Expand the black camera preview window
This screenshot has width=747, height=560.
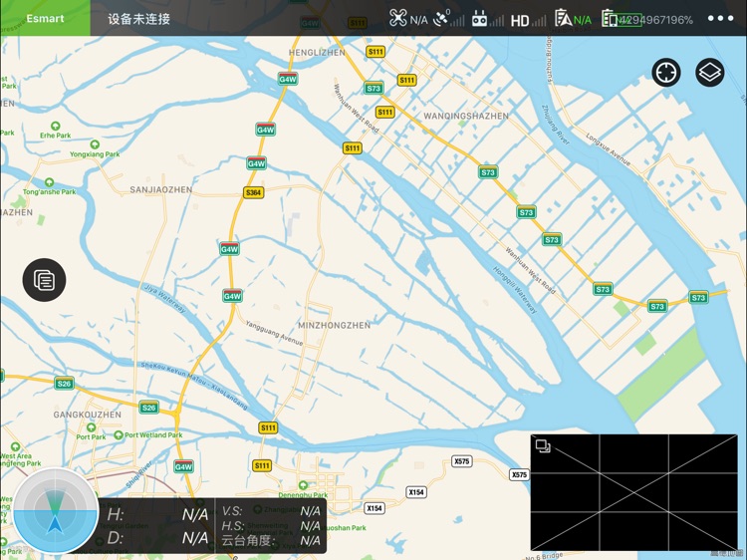tap(633, 492)
